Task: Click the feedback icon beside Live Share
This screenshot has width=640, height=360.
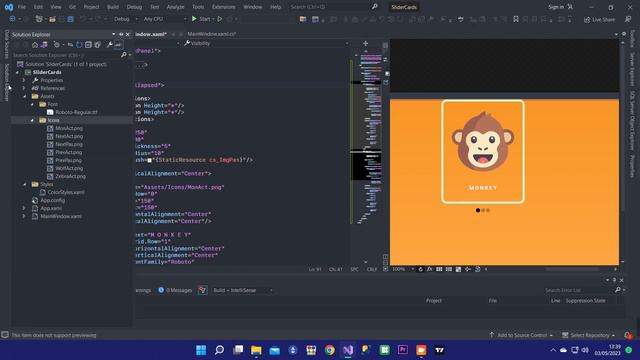Action: 628,19
